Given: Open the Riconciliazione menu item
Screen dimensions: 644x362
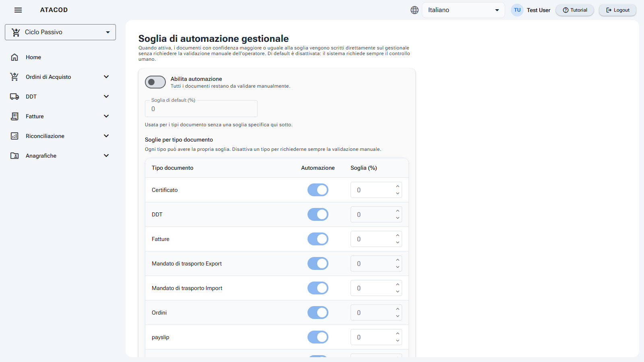Looking at the screenshot, I should pyautogui.click(x=60, y=136).
